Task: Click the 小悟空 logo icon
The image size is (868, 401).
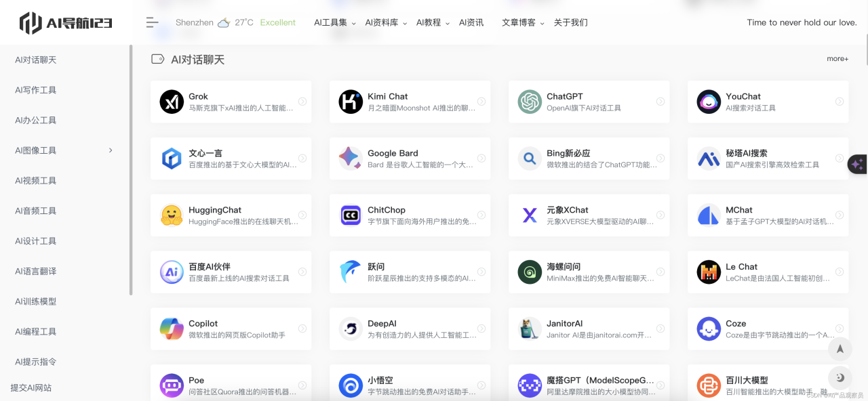Action: pyautogui.click(x=351, y=386)
